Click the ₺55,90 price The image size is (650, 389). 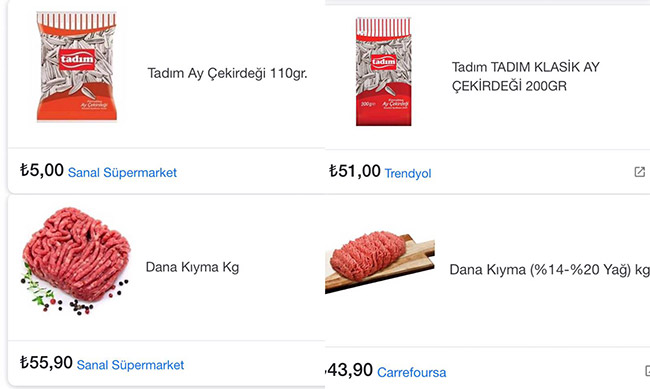46,362
